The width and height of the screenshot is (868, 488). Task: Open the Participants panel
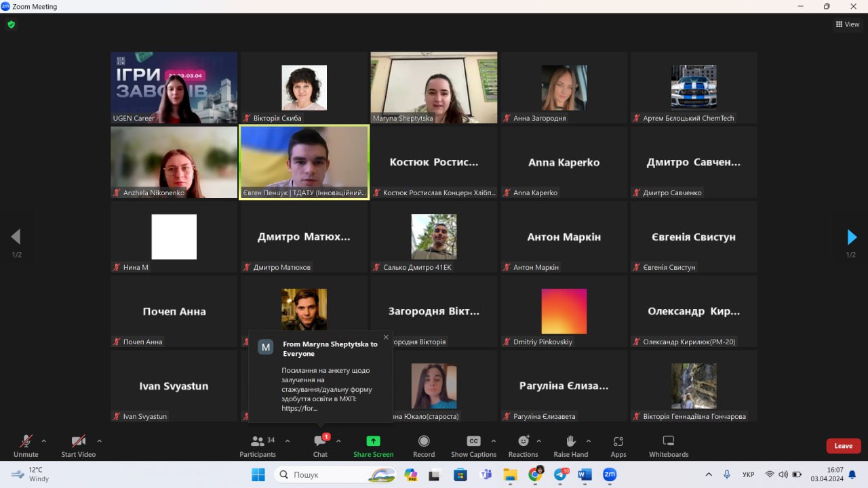(258, 446)
